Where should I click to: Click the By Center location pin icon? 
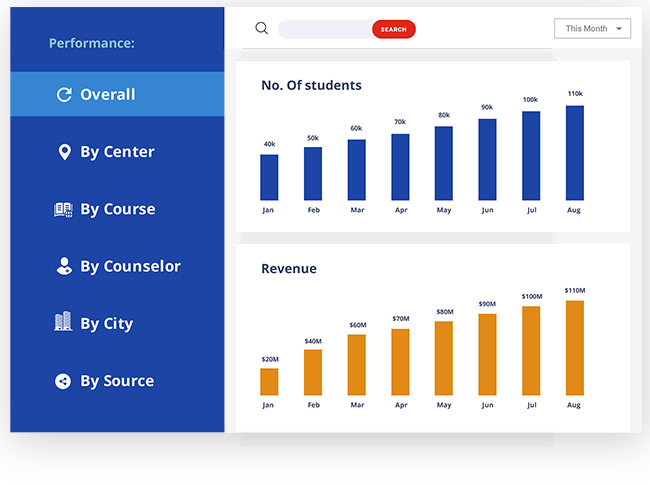tap(64, 152)
